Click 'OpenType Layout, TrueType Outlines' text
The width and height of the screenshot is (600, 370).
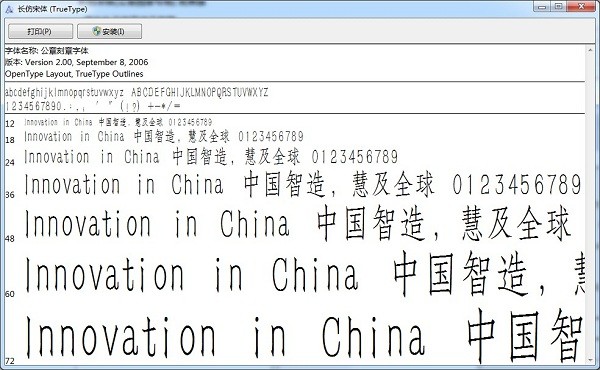click(74, 74)
